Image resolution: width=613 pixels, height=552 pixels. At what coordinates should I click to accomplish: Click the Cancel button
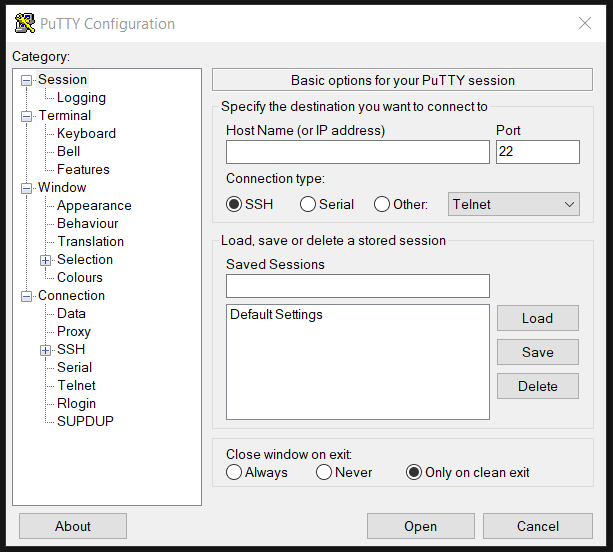point(538,526)
